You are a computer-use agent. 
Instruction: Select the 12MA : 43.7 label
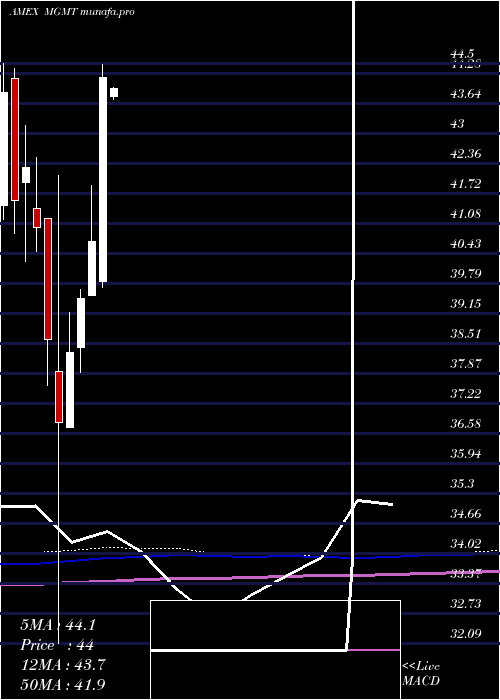click(63, 664)
